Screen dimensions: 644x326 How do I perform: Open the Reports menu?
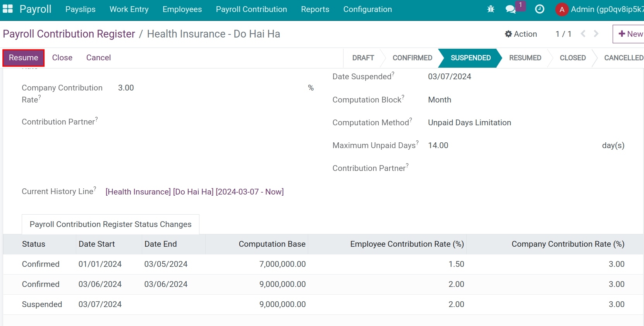click(x=315, y=9)
